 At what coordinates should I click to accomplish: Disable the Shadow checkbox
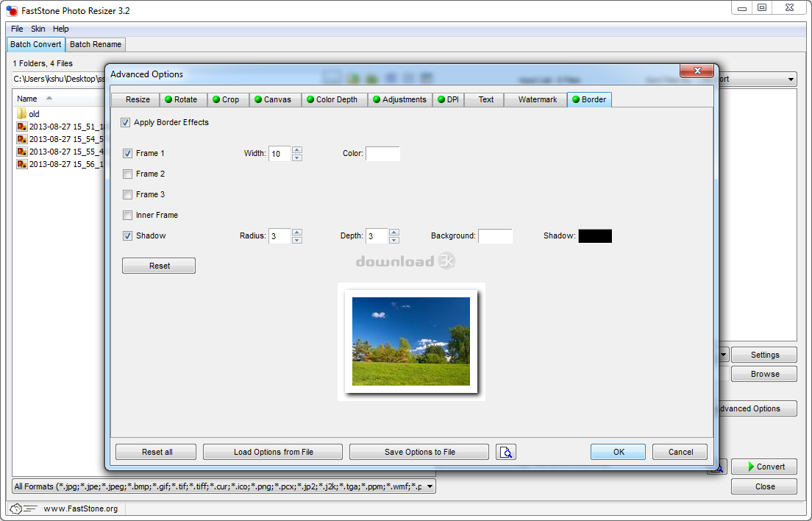click(x=127, y=235)
